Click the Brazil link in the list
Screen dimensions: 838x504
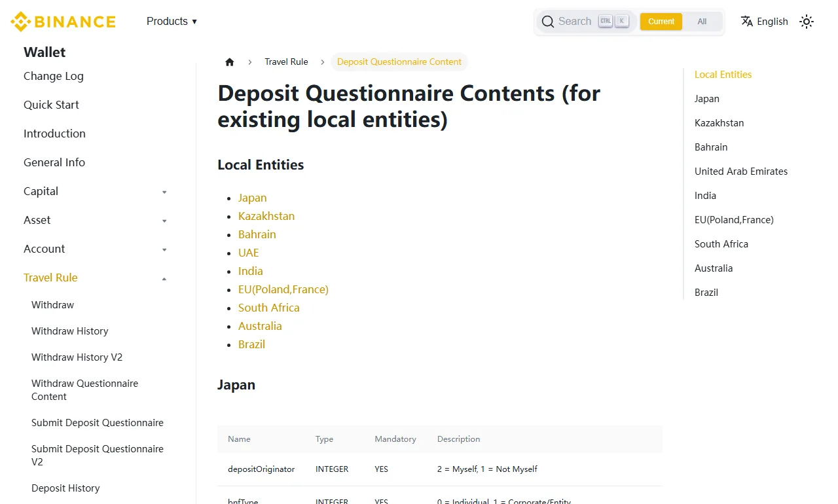click(x=252, y=345)
